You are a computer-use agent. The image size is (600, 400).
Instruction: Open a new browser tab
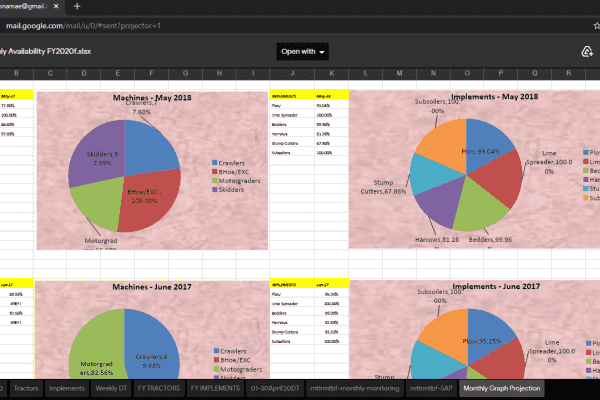[x=77, y=6]
